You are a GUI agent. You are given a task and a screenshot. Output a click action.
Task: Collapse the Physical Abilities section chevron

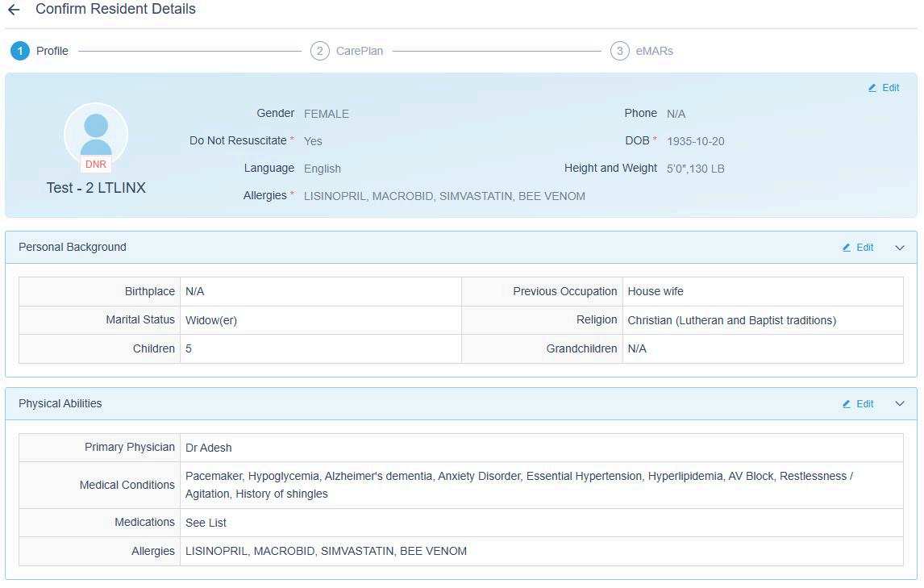(x=900, y=404)
